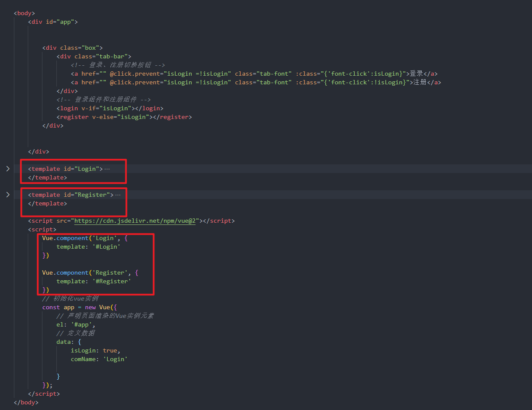The image size is (532, 410).
Task: Click template: '#Login' line
Action: pyautogui.click(x=88, y=247)
